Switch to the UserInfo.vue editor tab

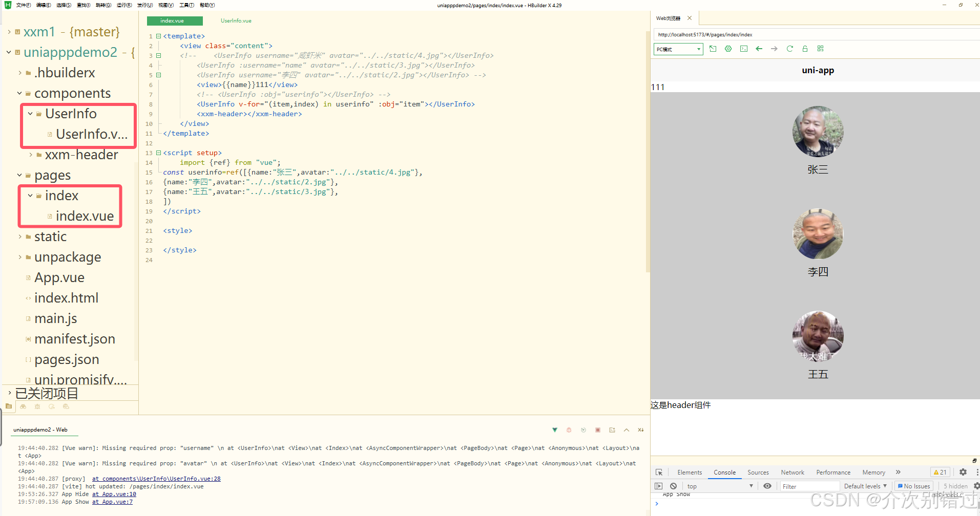[x=236, y=21]
